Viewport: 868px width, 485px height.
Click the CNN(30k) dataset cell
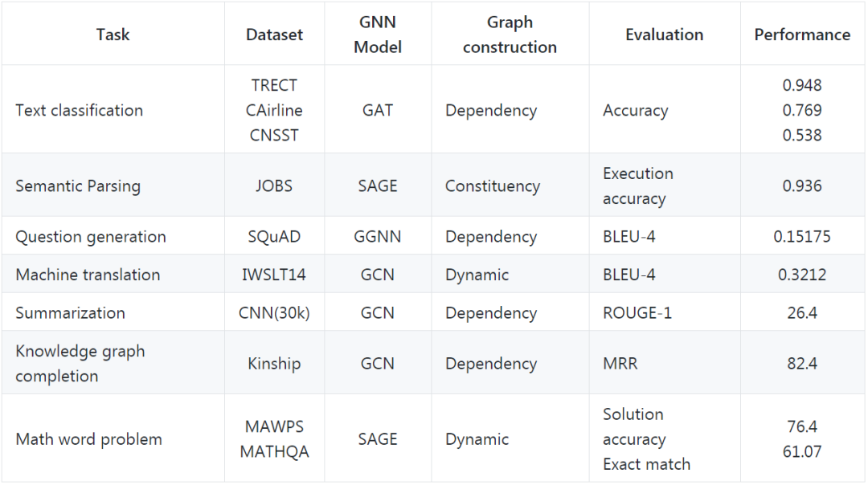(275, 312)
